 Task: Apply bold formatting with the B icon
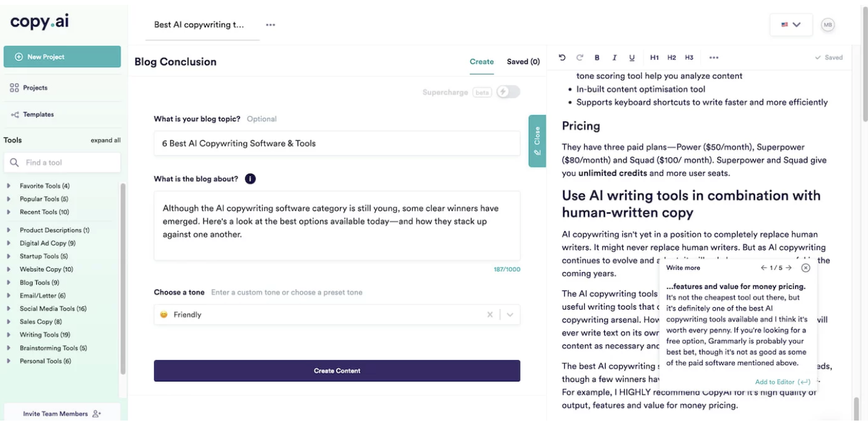click(x=597, y=58)
